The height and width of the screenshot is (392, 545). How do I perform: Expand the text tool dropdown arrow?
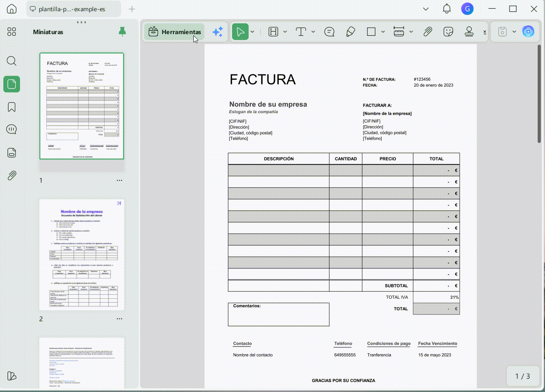click(313, 32)
